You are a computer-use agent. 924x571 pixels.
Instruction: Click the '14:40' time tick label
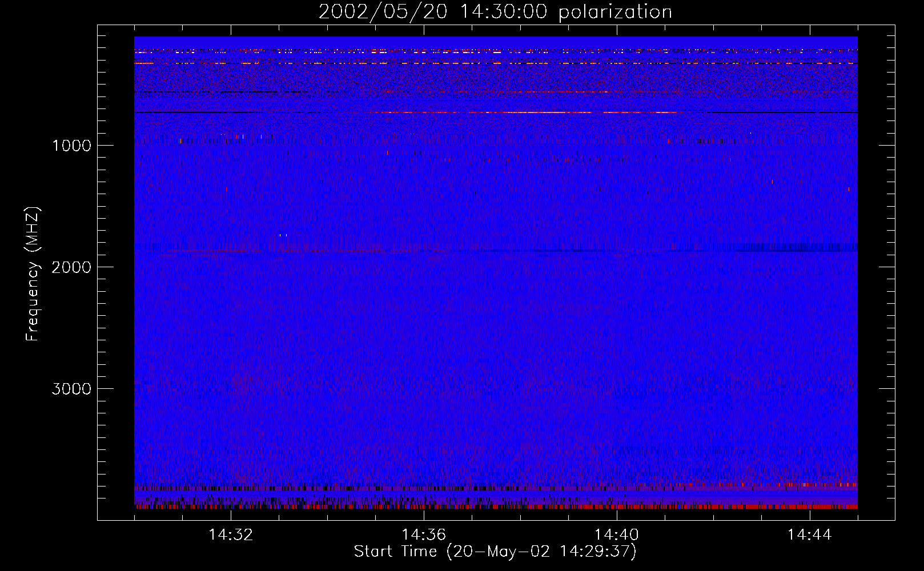[617, 535]
